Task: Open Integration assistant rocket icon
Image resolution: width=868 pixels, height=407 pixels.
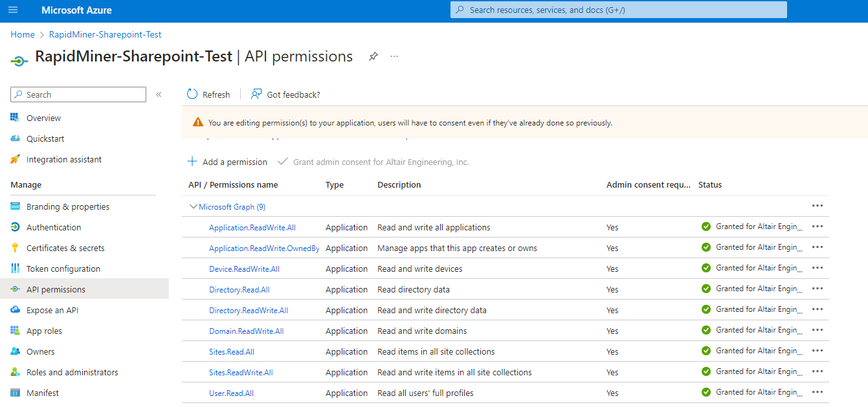Action: (x=15, y=159)
